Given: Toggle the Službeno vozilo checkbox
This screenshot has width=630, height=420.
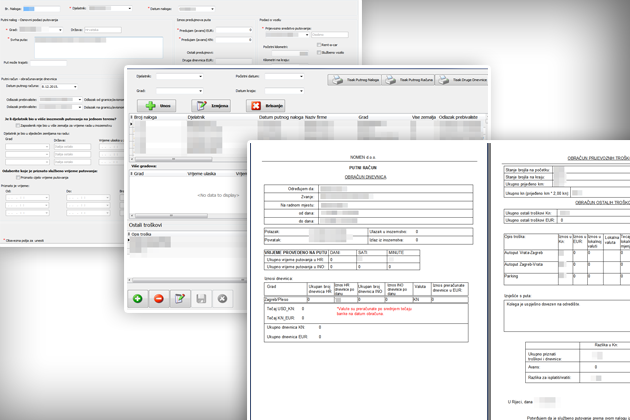Looking at the screenshot, I should 317,52.
